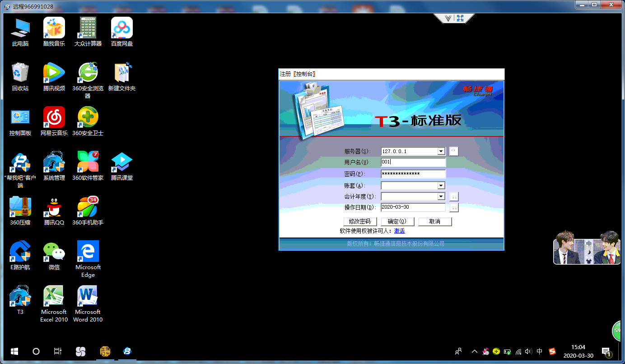Screen dimensions: 625x364
Task: Select the 回收站 recycle bin
Action: click(x=20, y=76)
